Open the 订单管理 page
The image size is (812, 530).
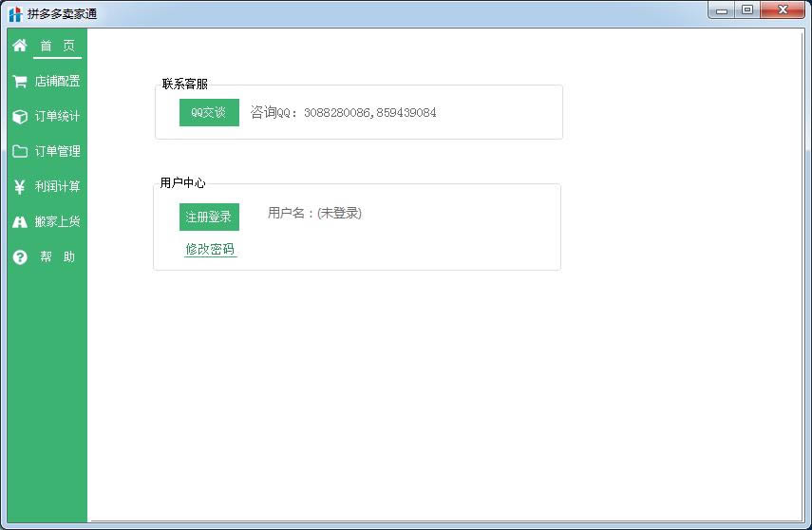point(58,152)
